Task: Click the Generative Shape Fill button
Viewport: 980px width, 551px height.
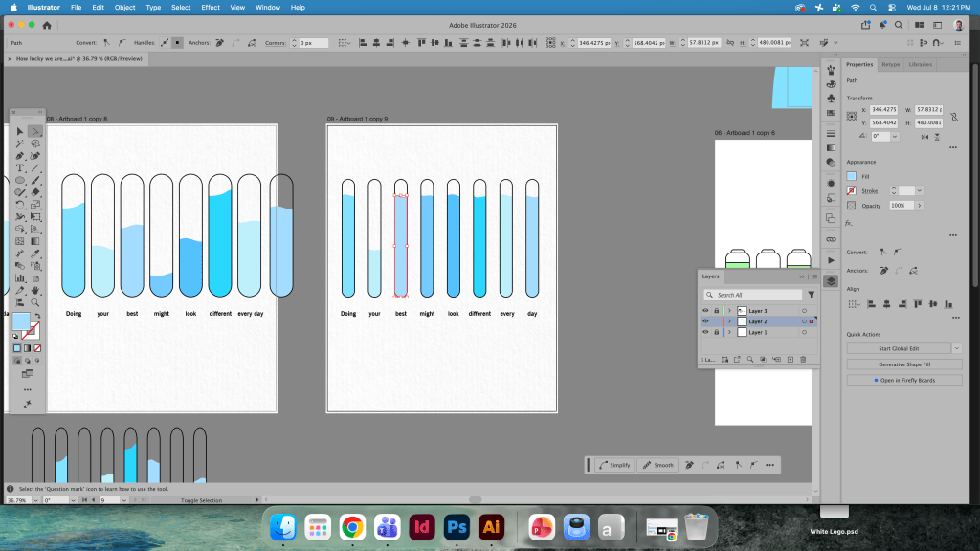Action: coord(903,364)
